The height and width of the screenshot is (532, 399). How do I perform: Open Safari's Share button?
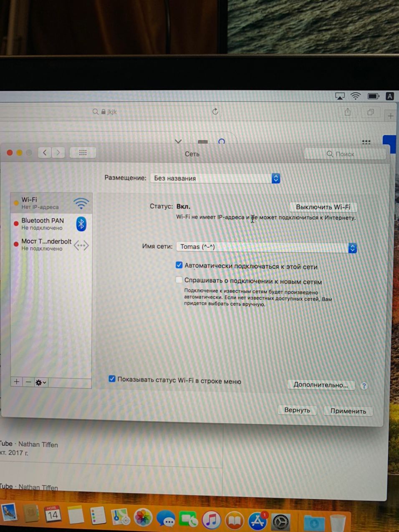[x=347, y=112]
